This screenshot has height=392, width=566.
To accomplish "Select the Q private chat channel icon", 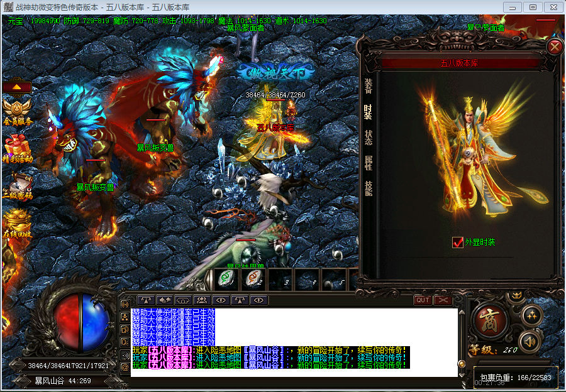I will pyautogui.click(x=125, y=342).
